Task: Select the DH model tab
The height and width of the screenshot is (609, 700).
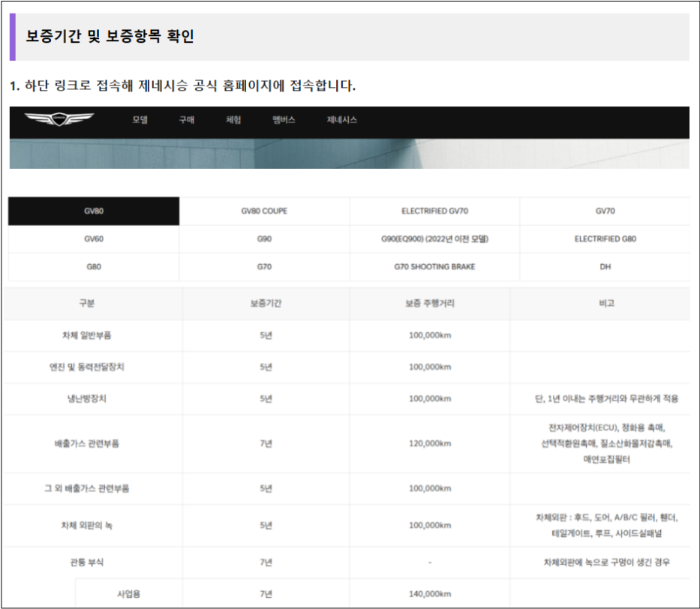Action: (605, 267)
